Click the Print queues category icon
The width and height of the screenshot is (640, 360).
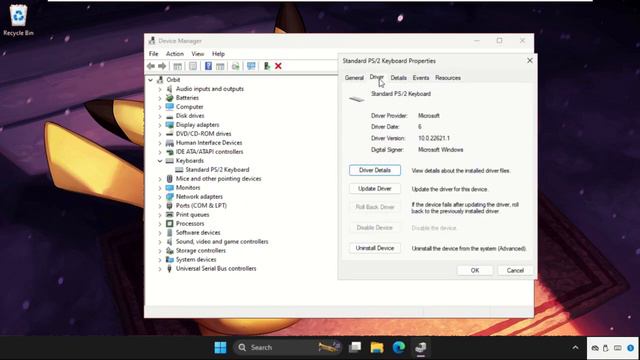click(170, 215)
